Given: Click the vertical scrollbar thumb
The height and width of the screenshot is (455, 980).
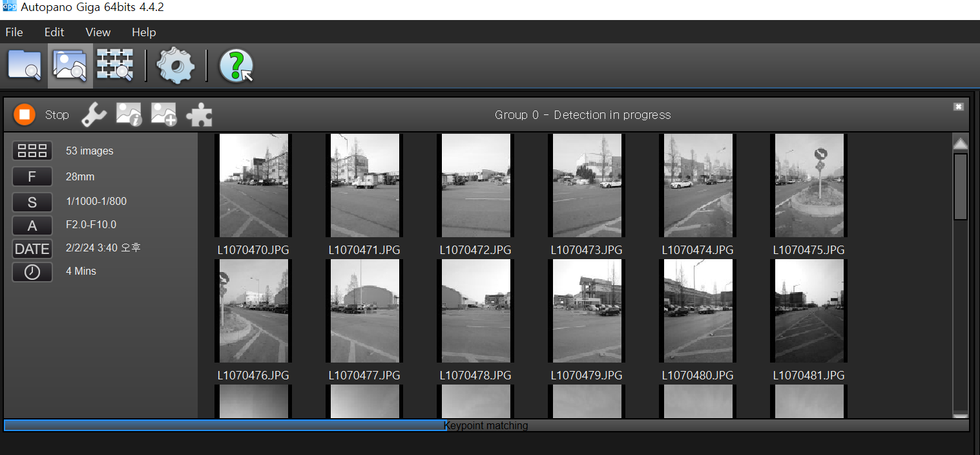Looking at the screenshot, I should [x=961, y=186].
